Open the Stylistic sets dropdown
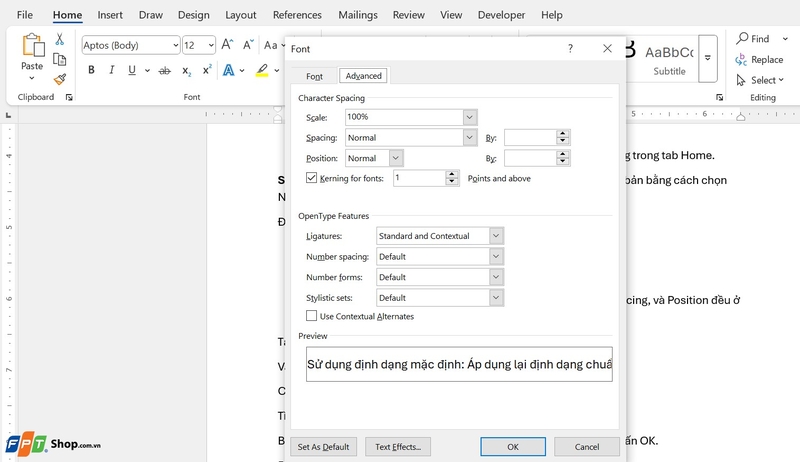The width and height of the screenshot is (800, 462). tap(496, 298)
